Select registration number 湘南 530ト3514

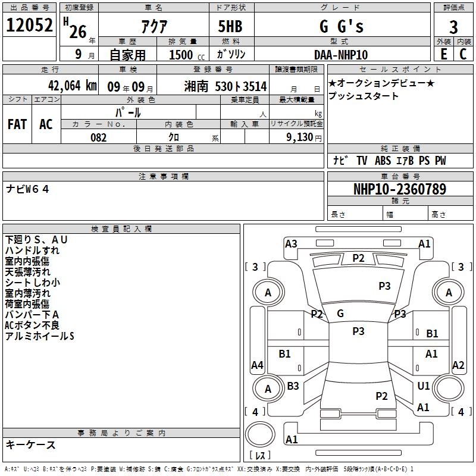coord(226,87)
